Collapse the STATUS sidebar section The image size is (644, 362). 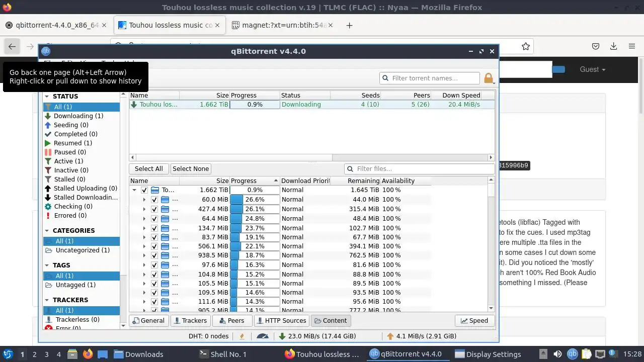coord(47,96)
